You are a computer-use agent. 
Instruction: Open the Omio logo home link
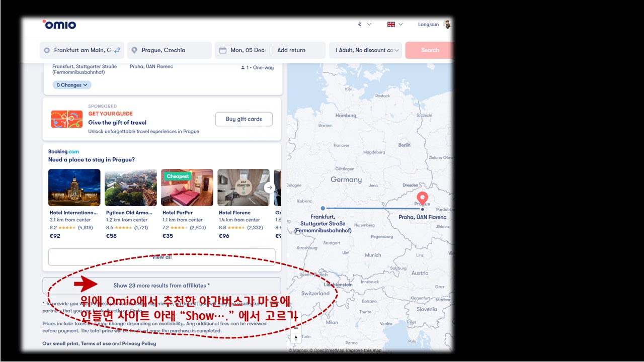click(59, 24)
